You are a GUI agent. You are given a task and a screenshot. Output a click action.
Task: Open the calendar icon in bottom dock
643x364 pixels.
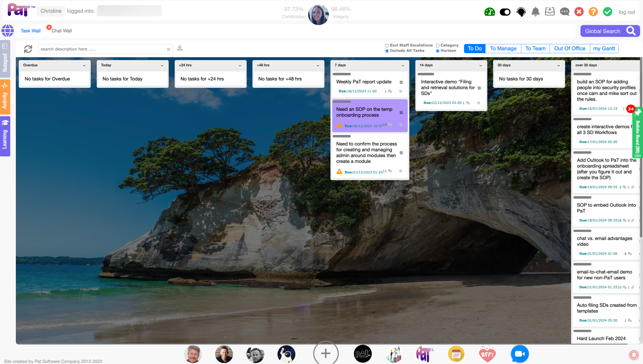(x=456, y=354)
